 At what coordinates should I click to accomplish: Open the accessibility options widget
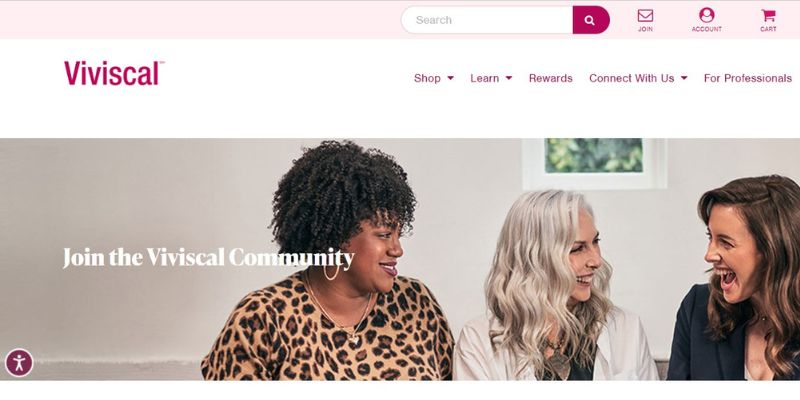point(19,363)
